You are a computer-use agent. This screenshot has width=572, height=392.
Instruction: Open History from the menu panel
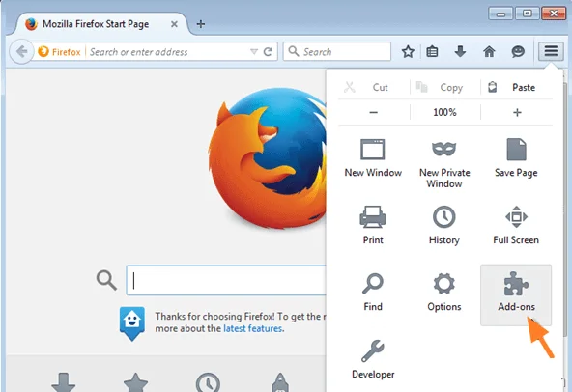coord(444,225)
